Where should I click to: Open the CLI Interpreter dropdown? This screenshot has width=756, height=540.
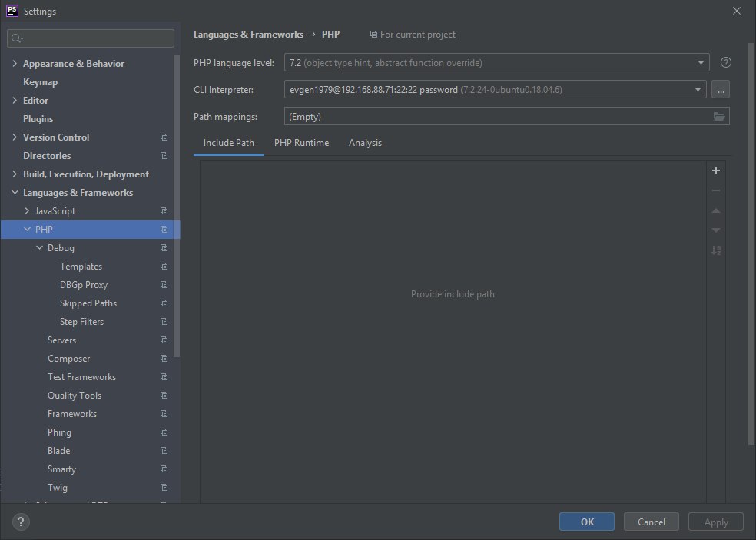[698, 90]
